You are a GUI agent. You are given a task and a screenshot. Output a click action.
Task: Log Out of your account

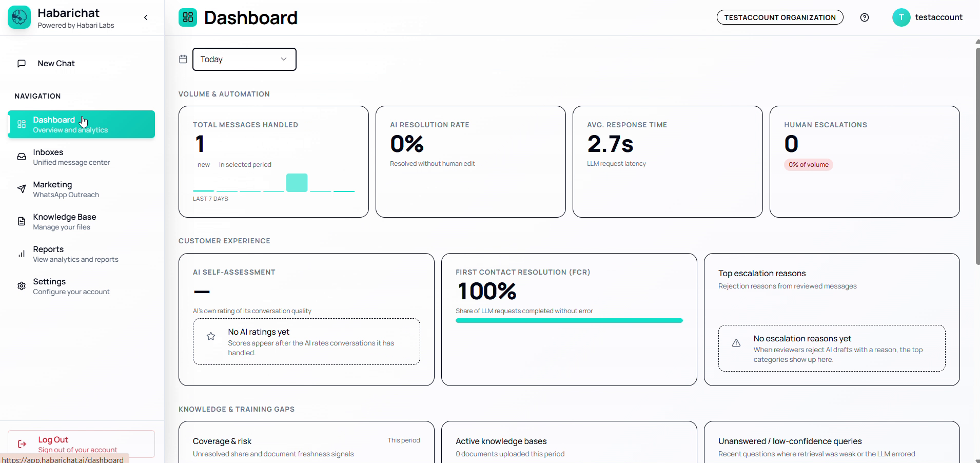[81, 444]
